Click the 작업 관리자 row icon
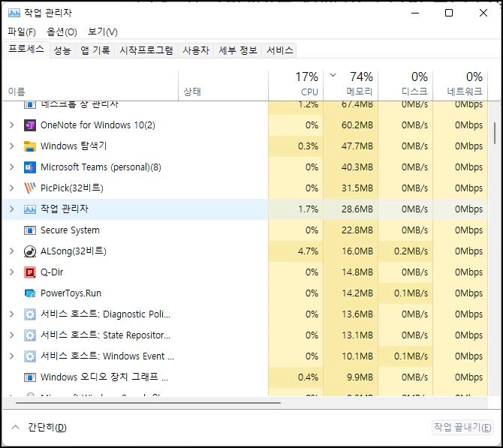 pyautogui.click(x=30, y=209)
